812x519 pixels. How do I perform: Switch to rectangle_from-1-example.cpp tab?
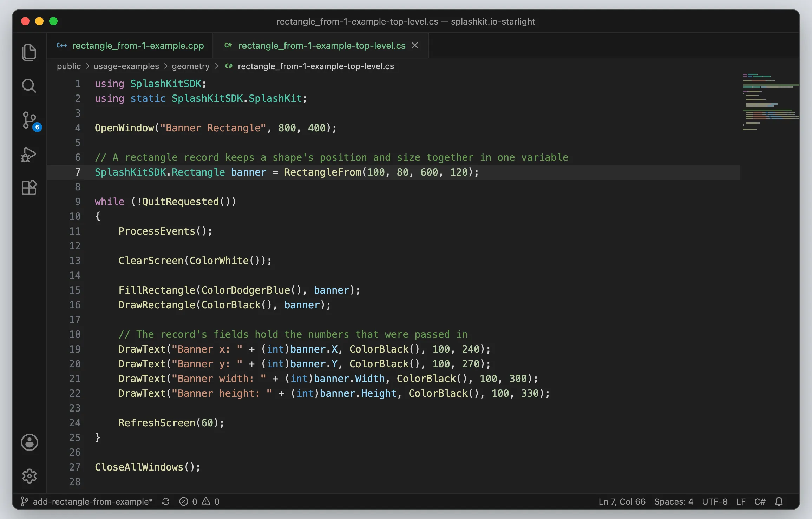[x=130, y=46]
